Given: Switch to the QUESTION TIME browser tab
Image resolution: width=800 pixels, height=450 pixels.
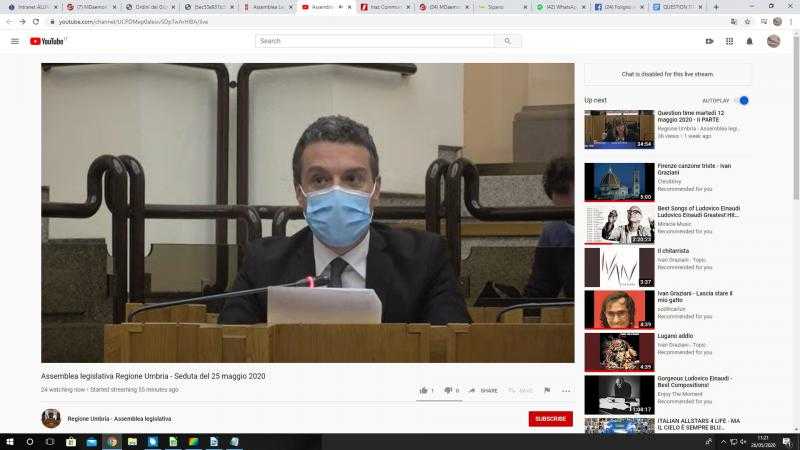Looking at the screenshot, I should pyautogui.click(x=678, y=7).
